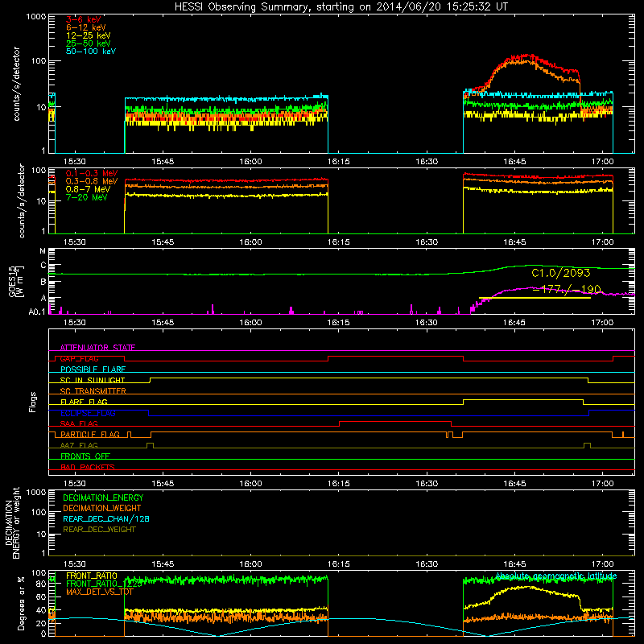
Task: Select the orange "6-12 keV" legend label
Action: pos(86,27)
